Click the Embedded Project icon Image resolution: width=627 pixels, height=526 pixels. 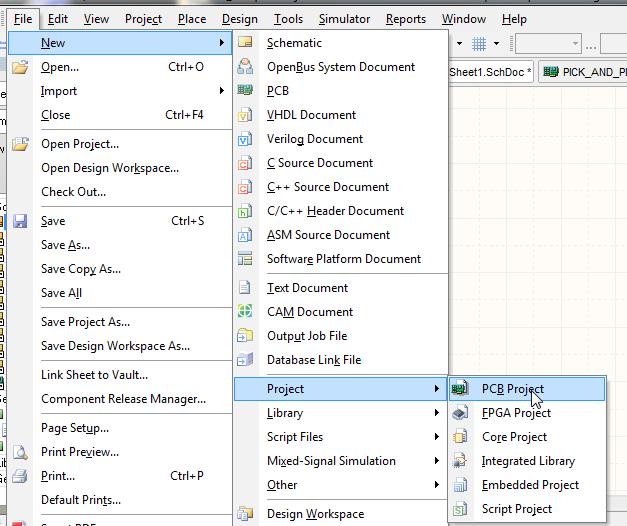click(x=460, y=484)
